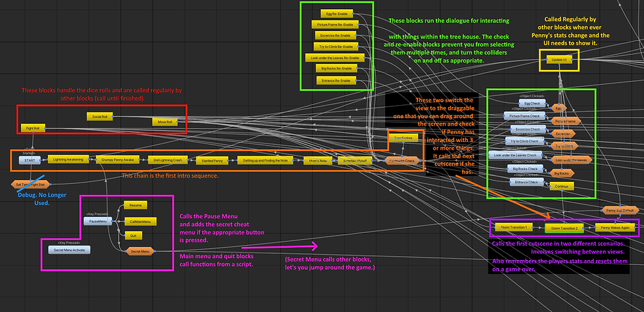Select the Entrance Check block
This screenshot has width=644, height=312.
click(x=527, y=182)
